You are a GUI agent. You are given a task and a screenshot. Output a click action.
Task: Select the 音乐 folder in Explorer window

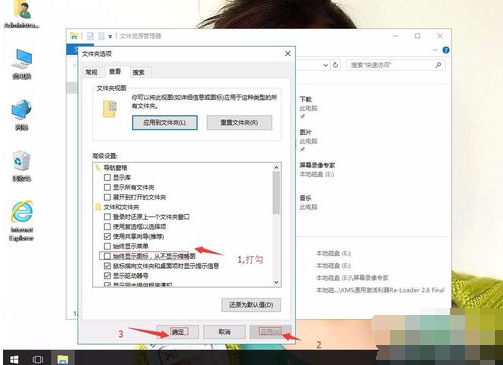[x=309, y=202]
